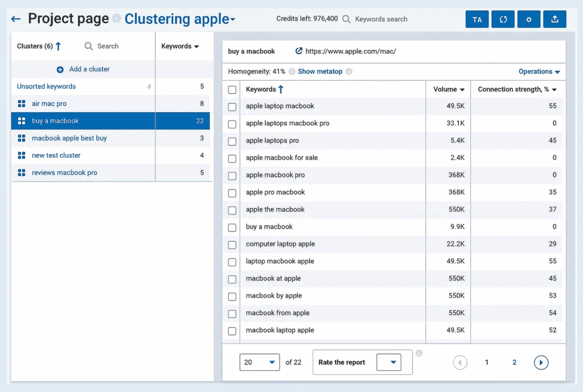Click the pin icon on Unsorted keywords
583x392 pixels.
tap(150, 87)
